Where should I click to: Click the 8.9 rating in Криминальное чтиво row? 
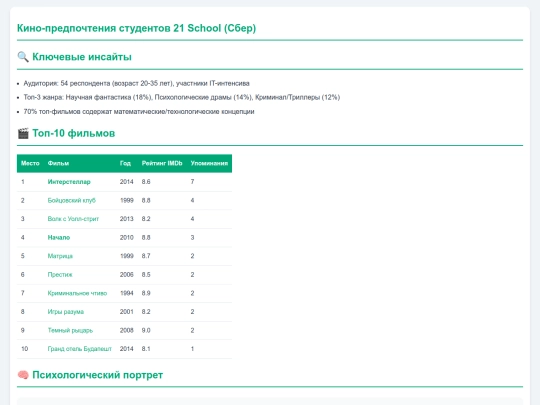pos(146,293)
